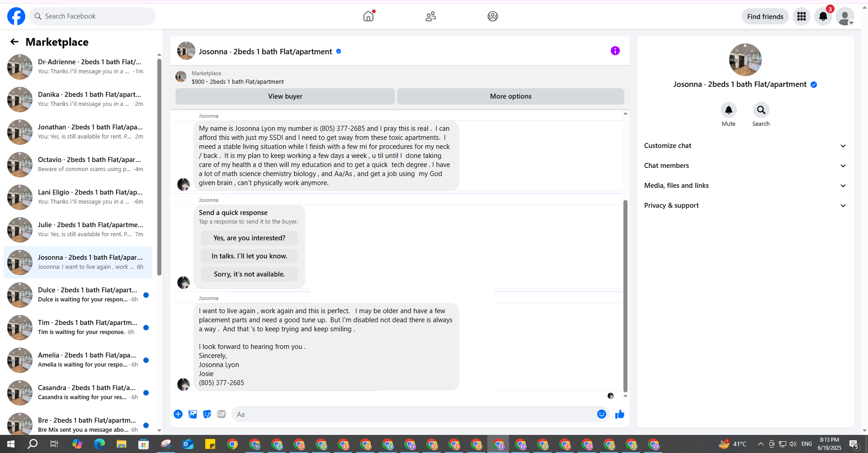Viewport: 868px width, 453px height.
Task: Open the purple conversation information icon
Action: pos(615,51)
